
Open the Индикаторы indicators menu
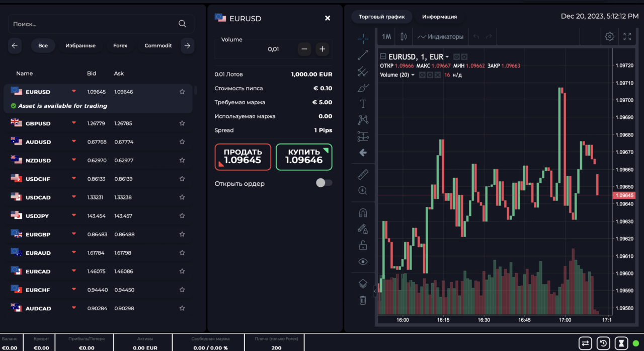(440, 37)
